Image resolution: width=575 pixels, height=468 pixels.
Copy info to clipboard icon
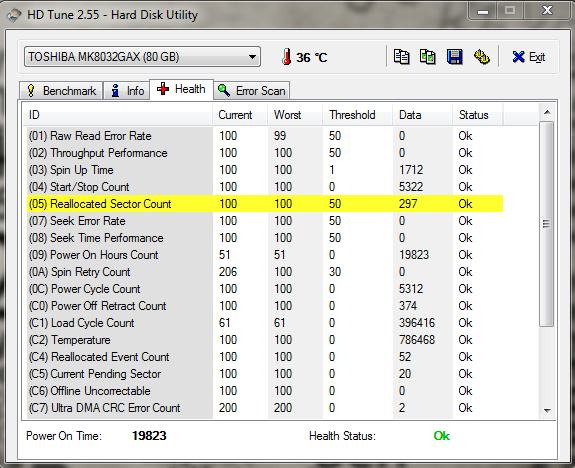pos(401,57)
